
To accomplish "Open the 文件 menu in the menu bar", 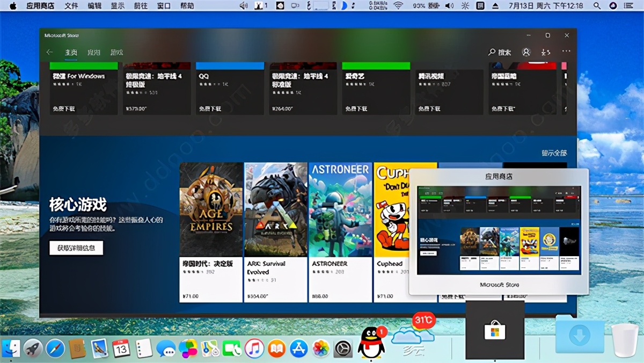I will click(x=71, y=6).
